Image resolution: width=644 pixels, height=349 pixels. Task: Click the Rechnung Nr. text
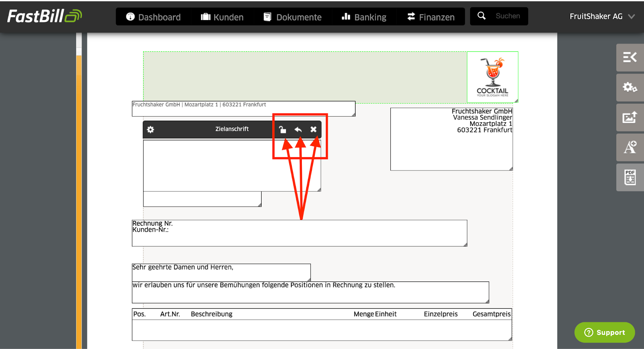[x=153, y=223]
